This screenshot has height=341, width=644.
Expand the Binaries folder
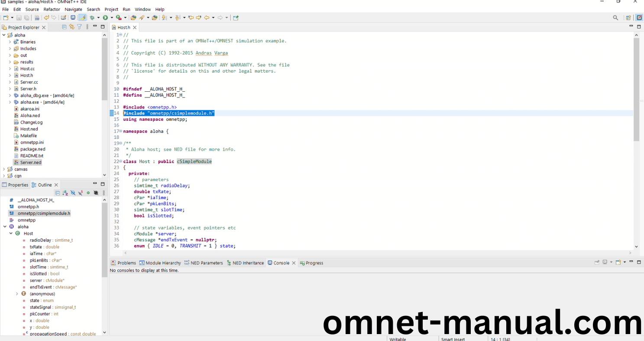coord(10,42)
